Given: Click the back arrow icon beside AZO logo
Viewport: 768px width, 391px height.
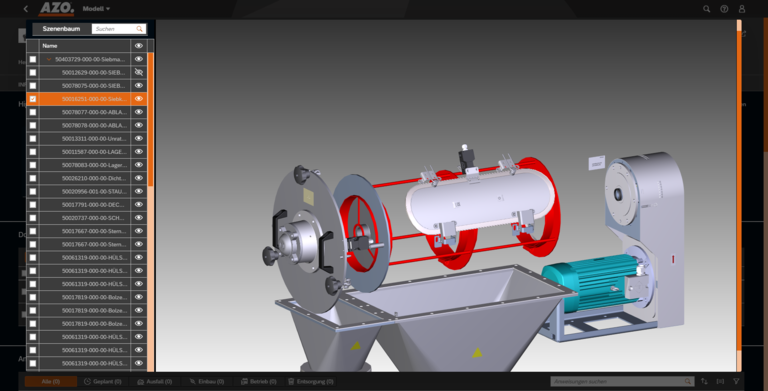Looking at the screenshot, I should click(x=25, y=9).
